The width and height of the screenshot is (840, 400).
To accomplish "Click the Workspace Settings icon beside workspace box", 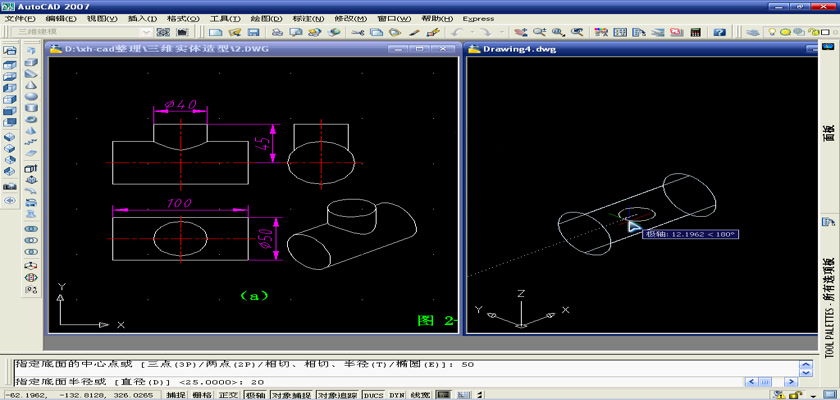I will click(163, 32).
